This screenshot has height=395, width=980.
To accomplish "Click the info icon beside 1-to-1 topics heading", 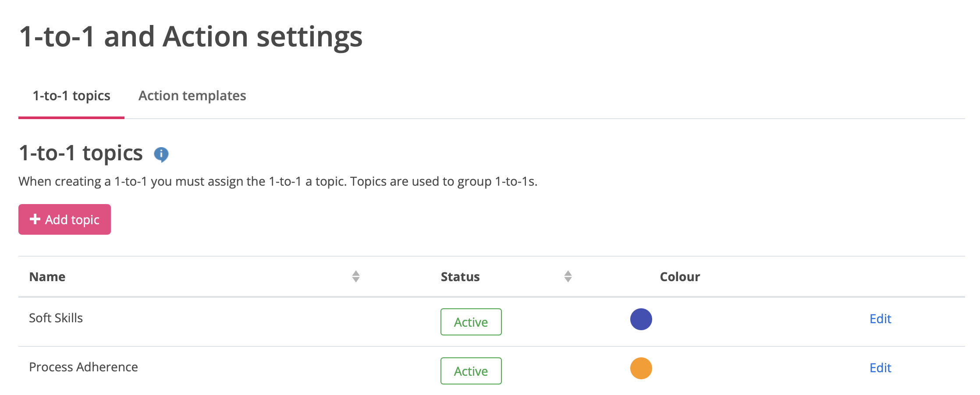I will click(161, 154).
